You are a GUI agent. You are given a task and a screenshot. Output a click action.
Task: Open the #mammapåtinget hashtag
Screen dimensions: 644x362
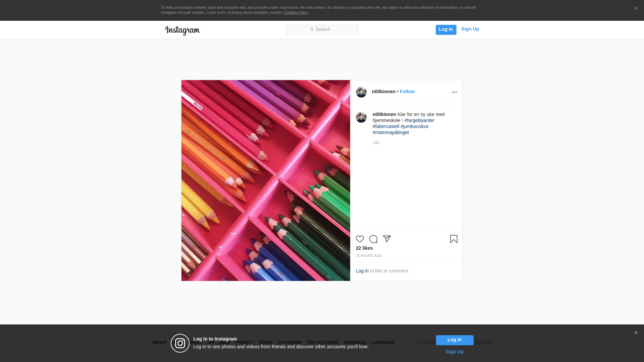(x=391, y=133)
